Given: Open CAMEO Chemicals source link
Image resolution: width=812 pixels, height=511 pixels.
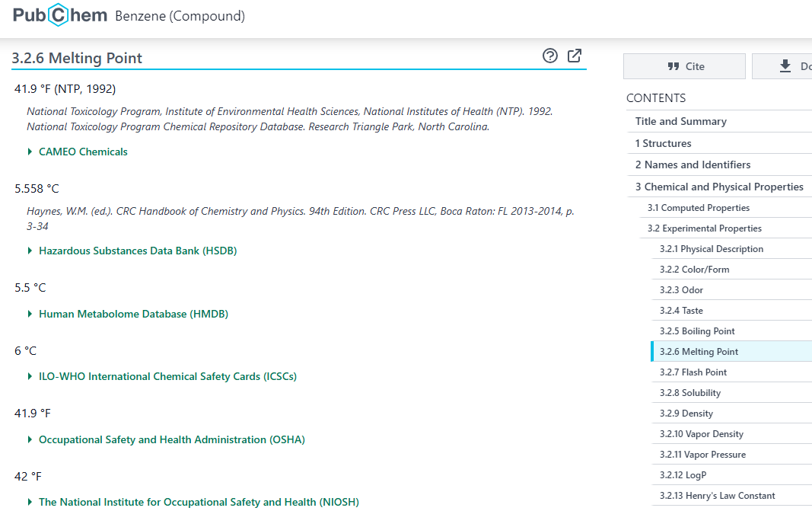Looking at the screenshot, I should pyautogui.click(x=83, y=152).
